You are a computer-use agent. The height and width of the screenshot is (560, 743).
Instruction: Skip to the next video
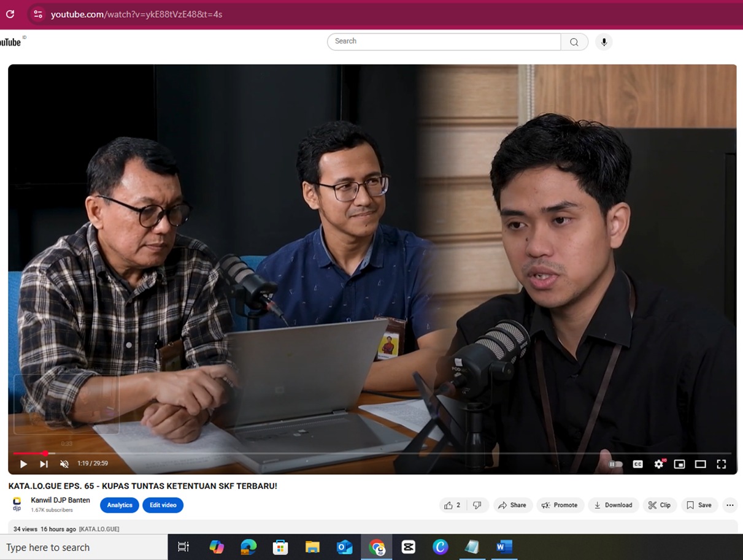tap(44, 464)
